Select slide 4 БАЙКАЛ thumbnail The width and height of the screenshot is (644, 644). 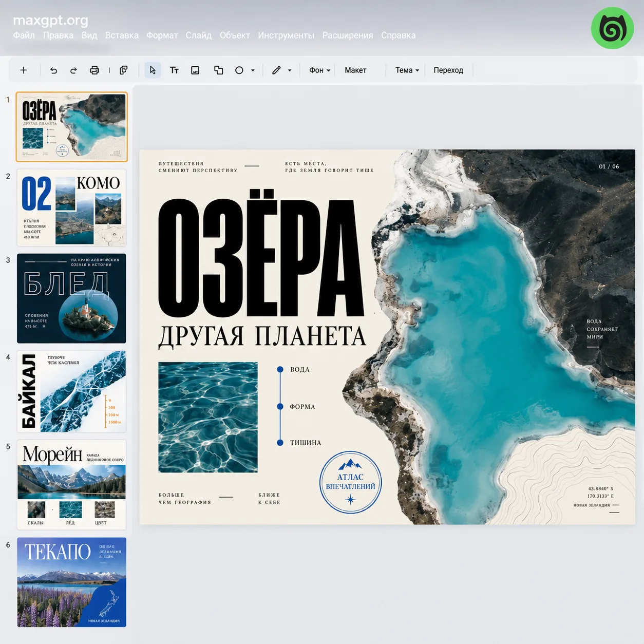(x=71, y=391)
